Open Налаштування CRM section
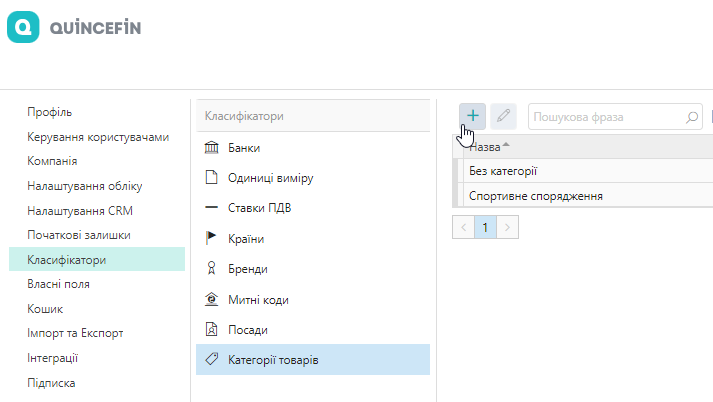 [x=80, y=210]
